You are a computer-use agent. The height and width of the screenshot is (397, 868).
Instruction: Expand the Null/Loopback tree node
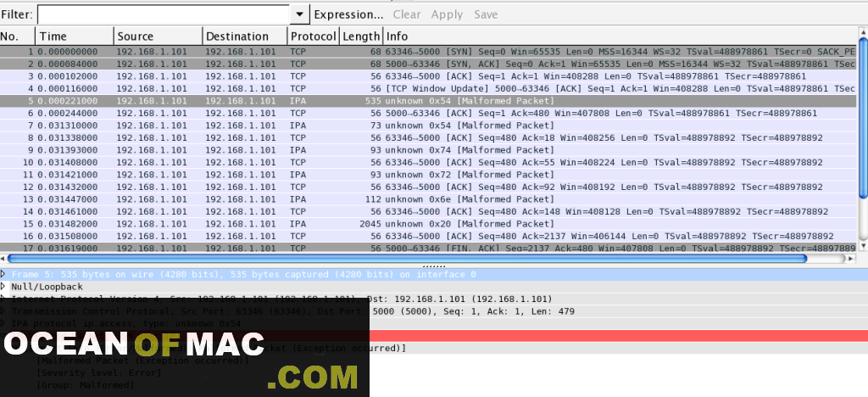pyautogui.click(x=3, y=286)
